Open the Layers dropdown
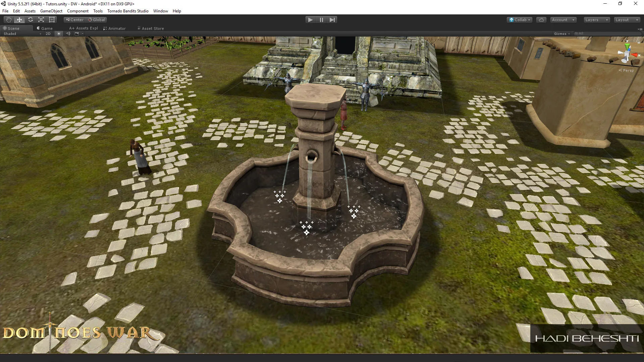Viewport: 644px width, 362px height. pyautogui.click(x=597, y=20)
